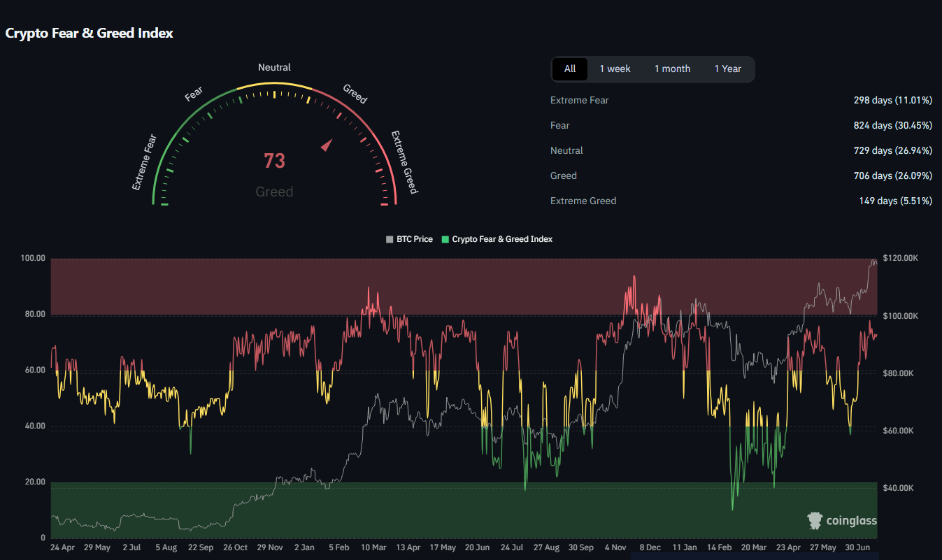942x560 pixels.
Task: Click the 20.00 y-axis label
Action: pos(36,482)
